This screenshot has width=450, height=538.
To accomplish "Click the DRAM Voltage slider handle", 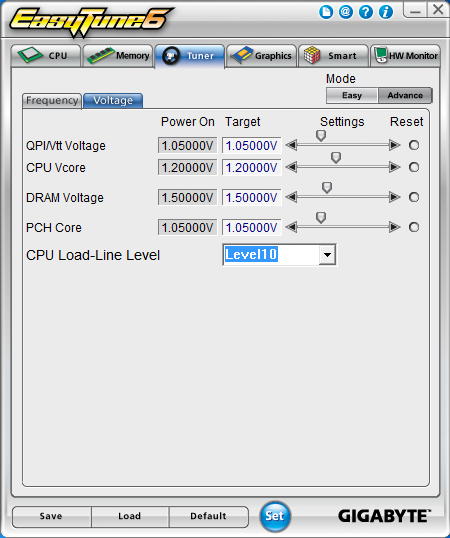I will (327, 187).
